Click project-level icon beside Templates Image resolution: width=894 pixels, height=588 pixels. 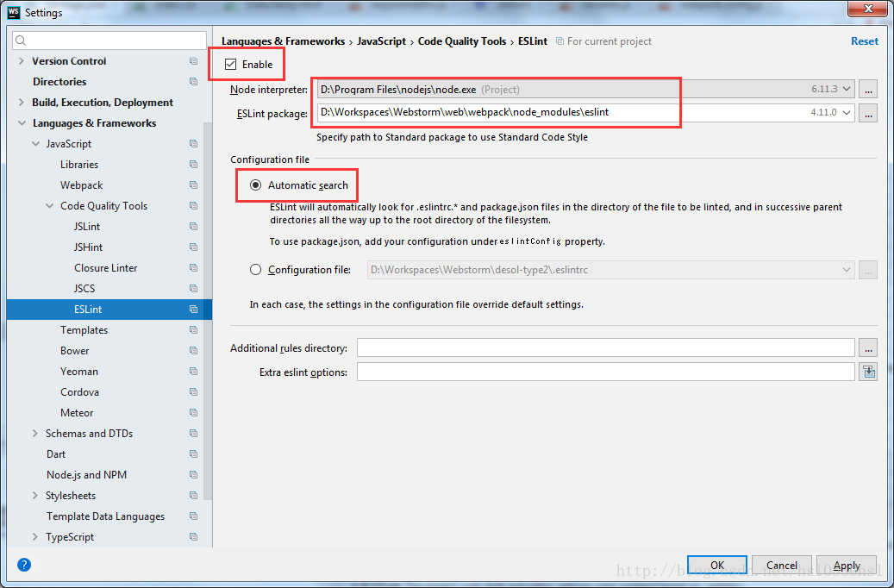193,329
